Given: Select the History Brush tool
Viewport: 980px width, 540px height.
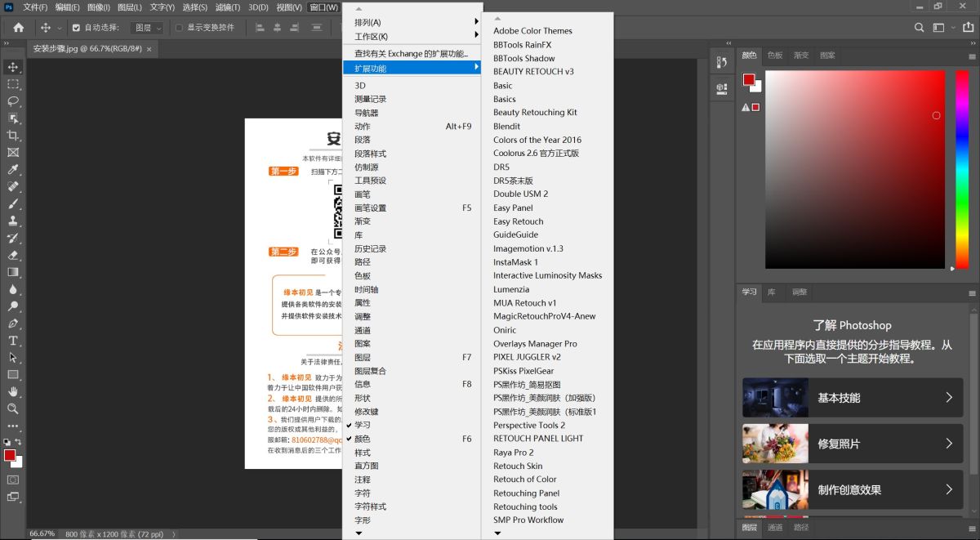Looking at the screenshot, I should 13,238.
